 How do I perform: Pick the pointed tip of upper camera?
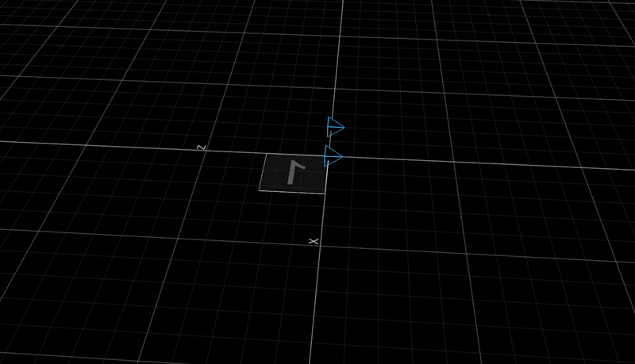344,128
